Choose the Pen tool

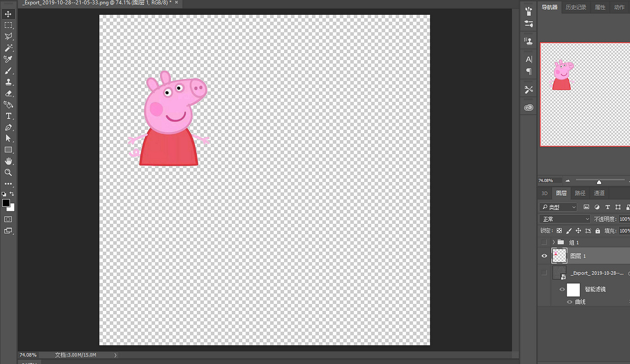(8, 127)
